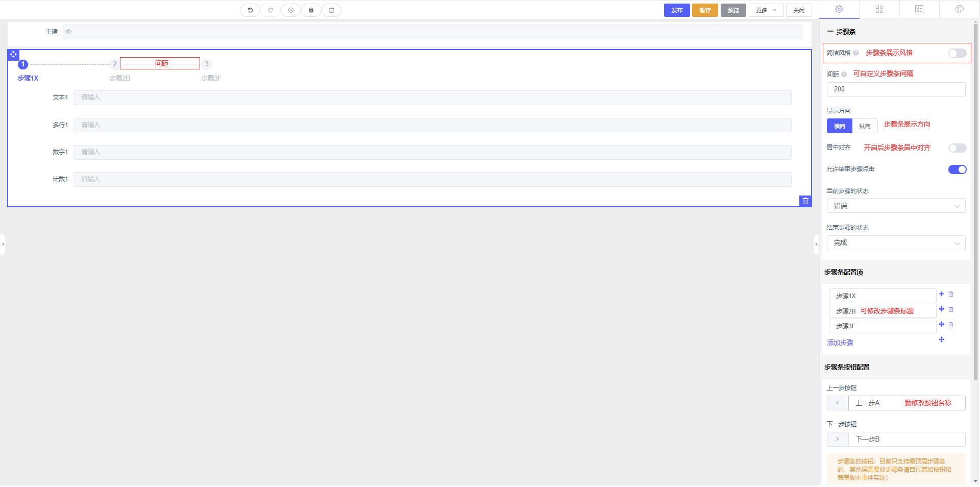Click the 发布 button

tap(677, 10)
